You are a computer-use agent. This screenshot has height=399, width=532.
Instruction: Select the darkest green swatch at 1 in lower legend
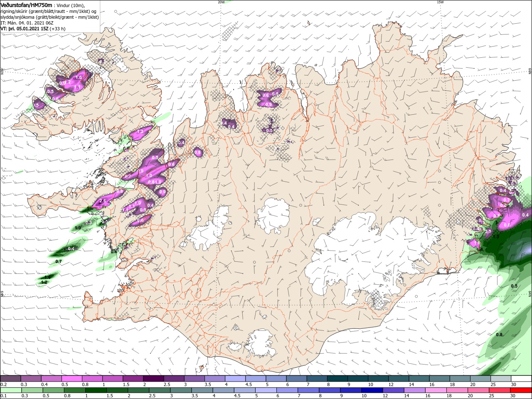pyautogui.click(x=96, y=390)
